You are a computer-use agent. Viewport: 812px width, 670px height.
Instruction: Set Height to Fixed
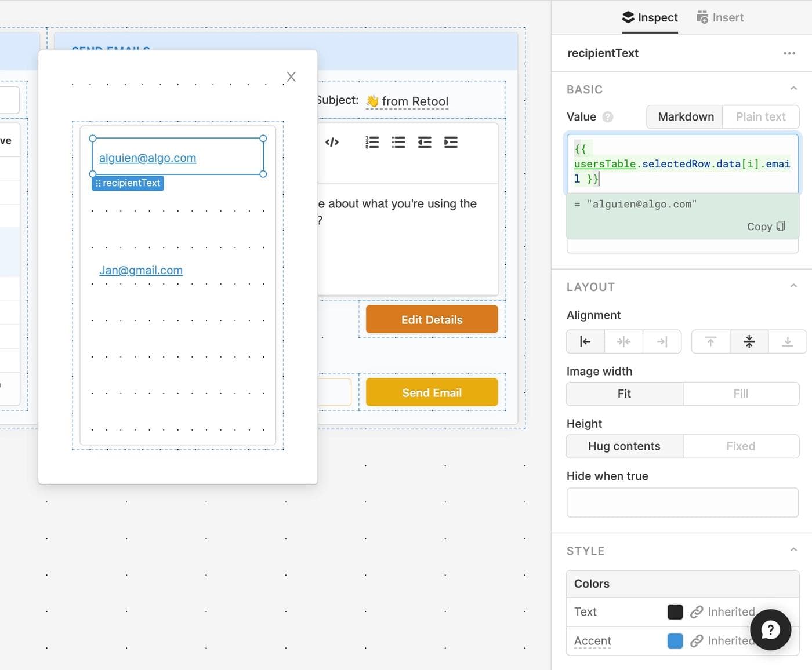(x=741, y=446)
